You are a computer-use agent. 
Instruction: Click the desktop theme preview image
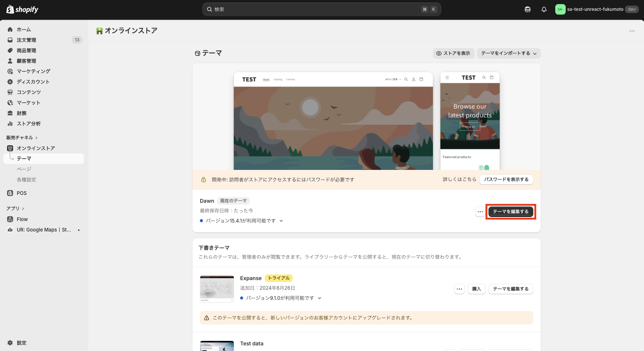pyautogui.click(x=333, y=121)
